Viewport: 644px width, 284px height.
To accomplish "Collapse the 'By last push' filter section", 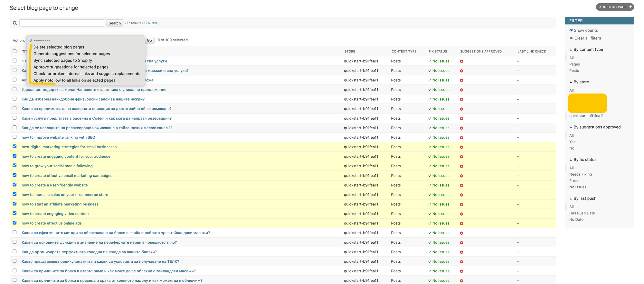I will [x=583, y=198].
